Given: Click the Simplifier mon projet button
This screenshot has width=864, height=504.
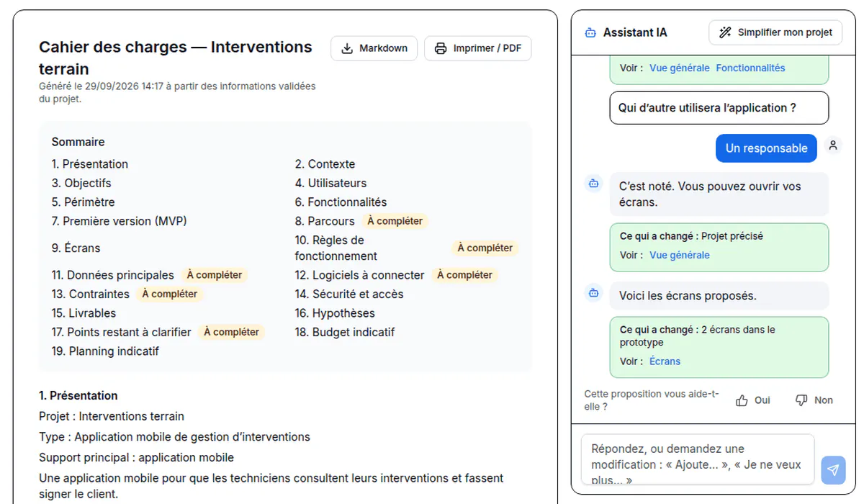Looking at the screenshot, I should [x=775, y=32].
